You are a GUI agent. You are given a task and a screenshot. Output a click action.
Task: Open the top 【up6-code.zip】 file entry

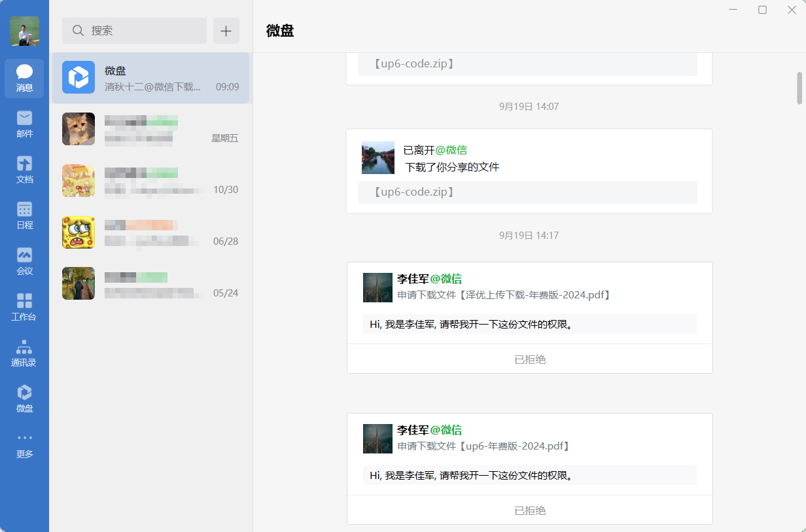[x=527, y=64]
